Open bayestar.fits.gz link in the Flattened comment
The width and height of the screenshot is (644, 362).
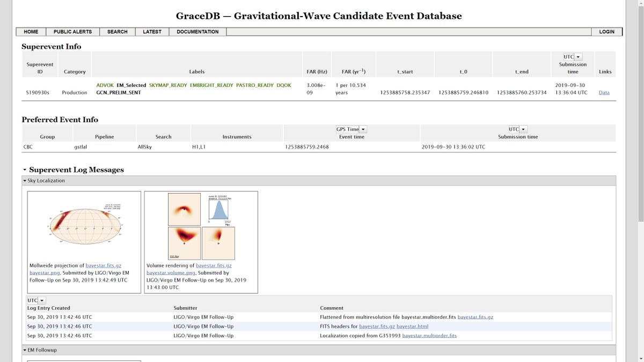(x=475, y=317)
